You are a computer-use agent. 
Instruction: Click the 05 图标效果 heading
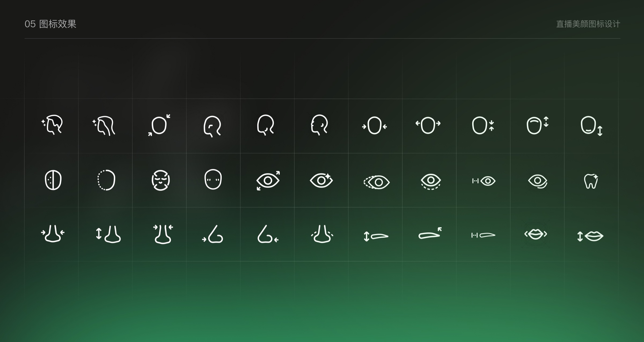(50, 24)
